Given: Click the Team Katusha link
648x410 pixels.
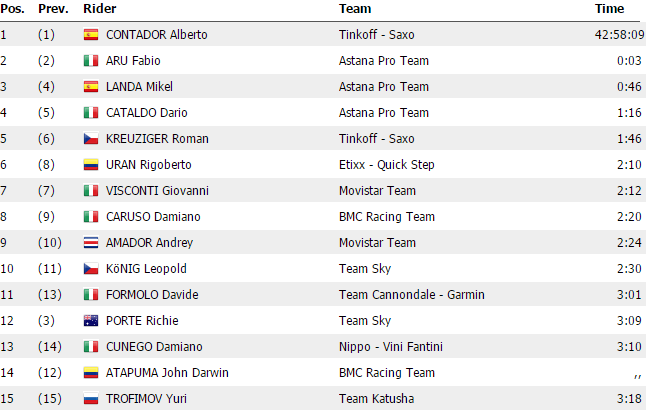Looking at the screenshot, I should click(370, 399).
